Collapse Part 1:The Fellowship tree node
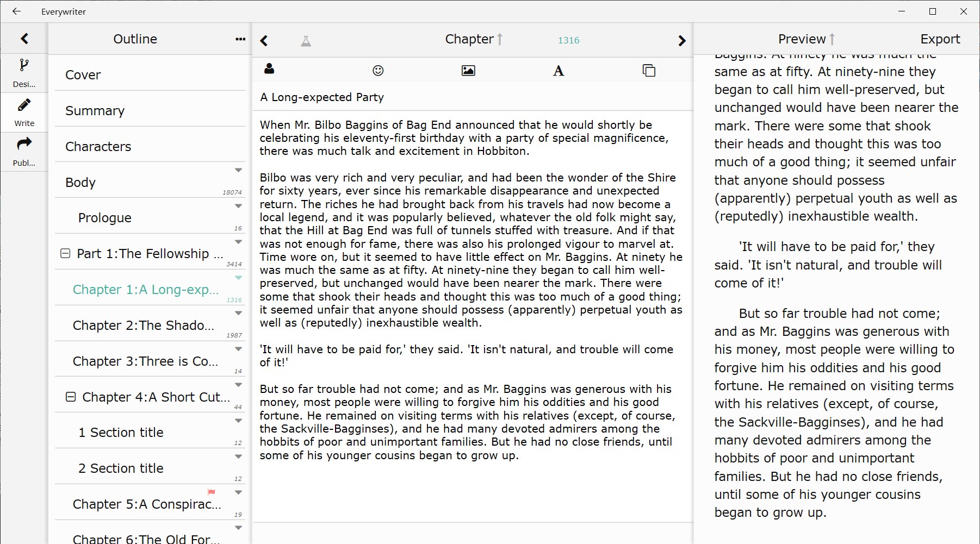The width and height of the screenshot is (980, 544). click(65, 253)
